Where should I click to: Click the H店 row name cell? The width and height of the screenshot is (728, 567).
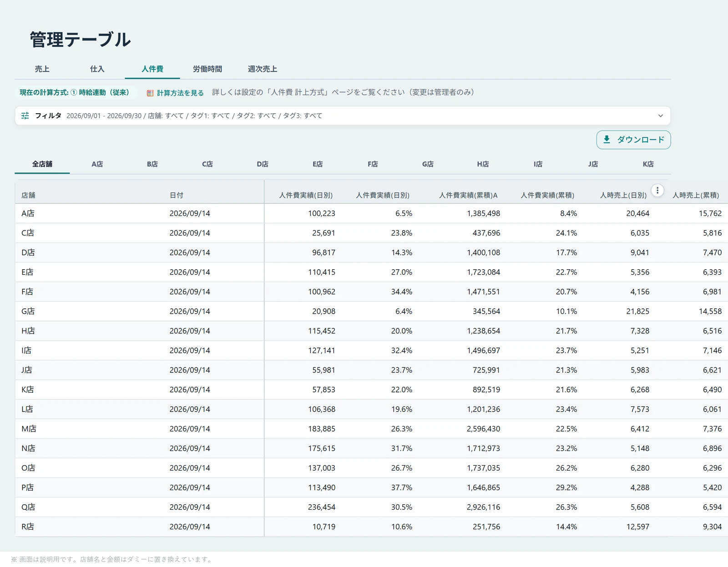tap(28, 331)
